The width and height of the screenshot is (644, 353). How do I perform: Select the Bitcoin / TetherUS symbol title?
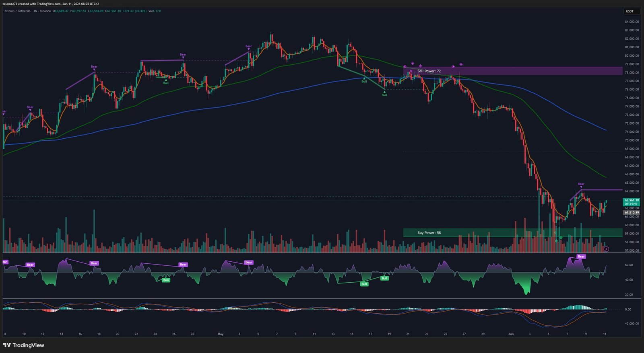(17, 11)
